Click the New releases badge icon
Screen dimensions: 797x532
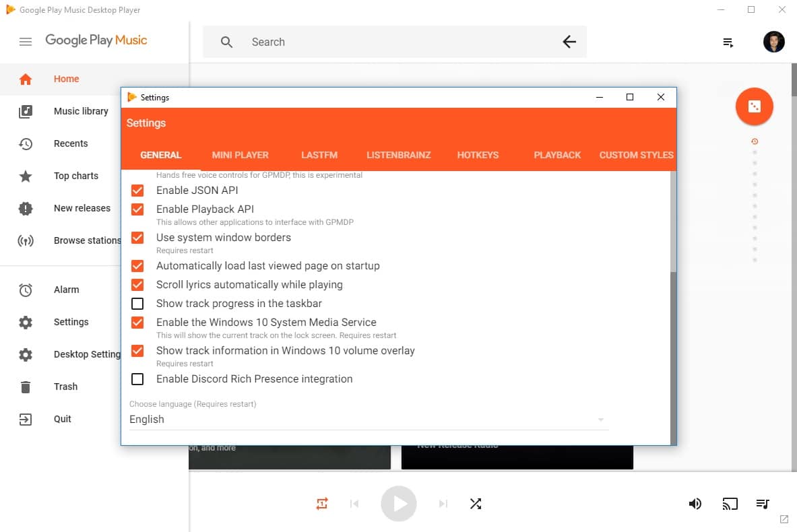pyautogui.click(x=26, y=208)
